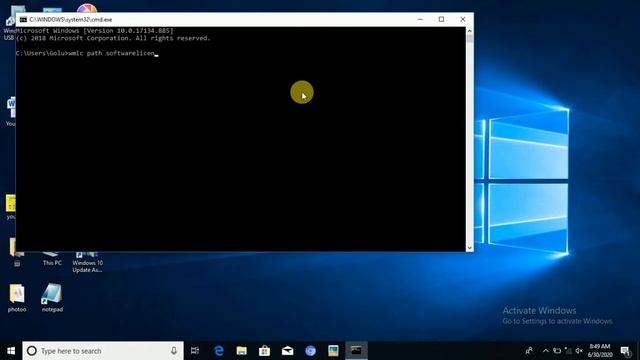
Task: Select the Windows 10 Update Assistant shortcut
Action: [87, 262]
